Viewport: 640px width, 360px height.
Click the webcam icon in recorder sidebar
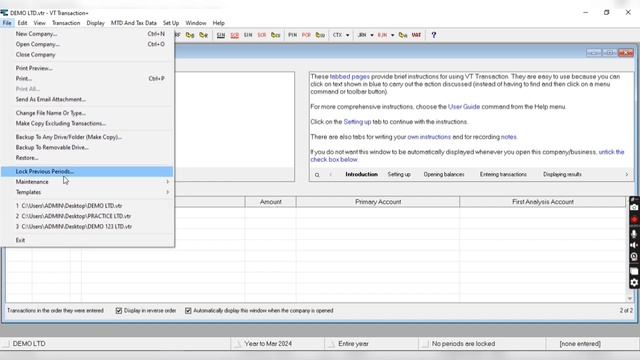click(x=634, y=257)
